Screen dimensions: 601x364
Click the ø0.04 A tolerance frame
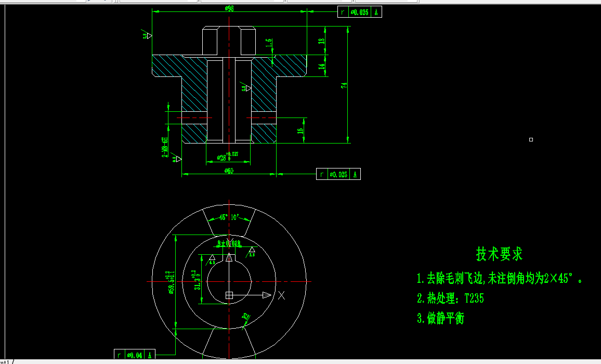pyautogui.click(x=135, y=355)
